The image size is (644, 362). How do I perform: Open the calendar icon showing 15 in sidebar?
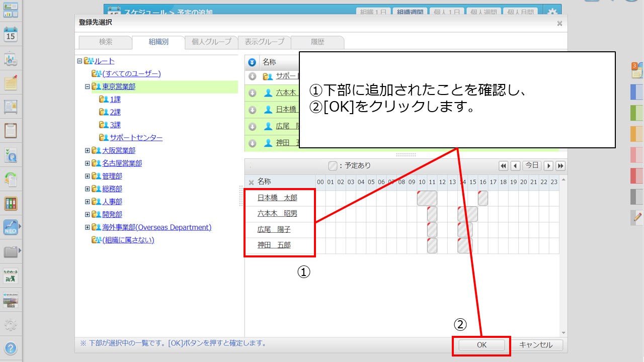[11, 35]
